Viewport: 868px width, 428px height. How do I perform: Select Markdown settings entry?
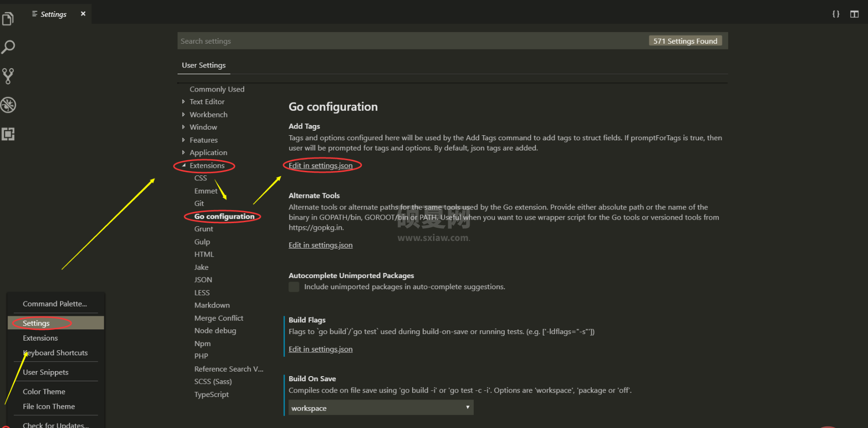click(x=212, y=305)
